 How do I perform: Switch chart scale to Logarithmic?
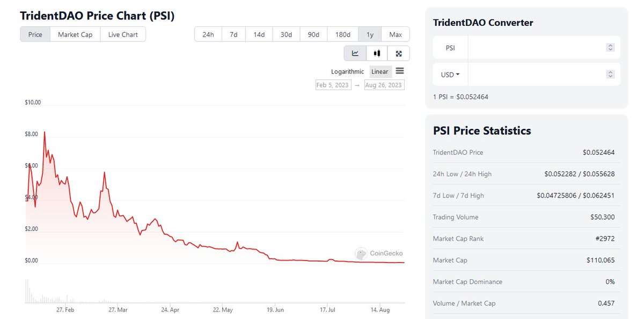point(347,71)
